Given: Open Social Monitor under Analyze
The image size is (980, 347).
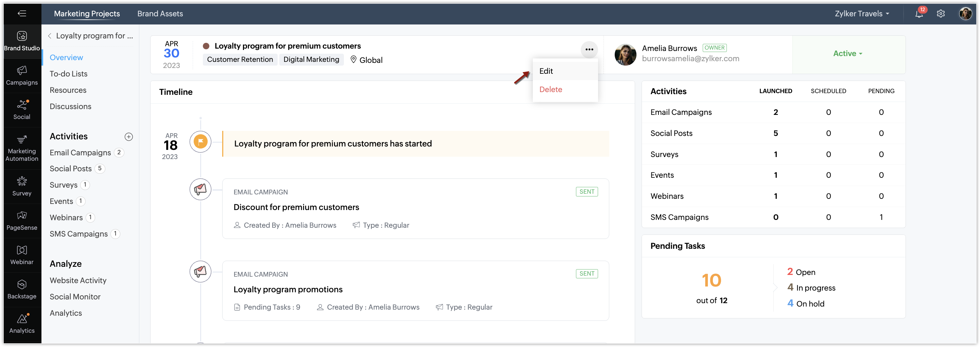Looking at the screenshot, I should point(75,297).
